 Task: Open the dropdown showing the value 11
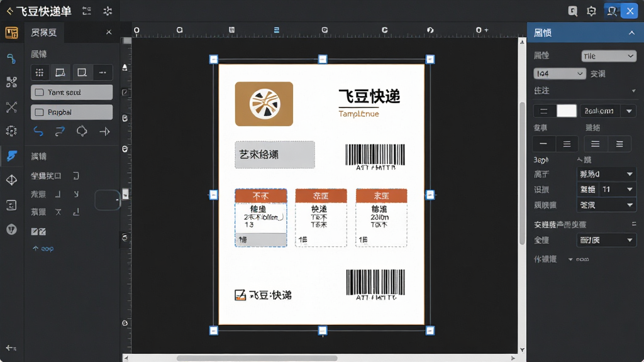click(618, 189)
